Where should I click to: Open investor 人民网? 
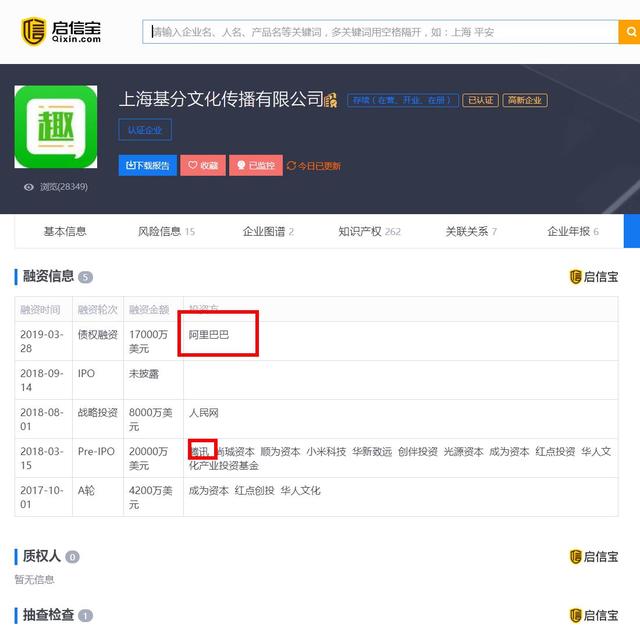pyautogui.click(x=203, y=413)
